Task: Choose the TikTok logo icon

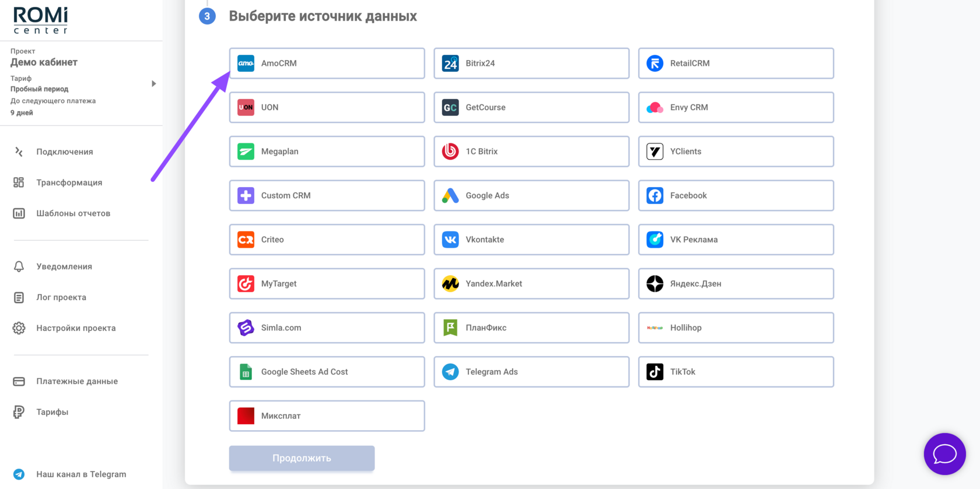Action: tap(654, 372)
